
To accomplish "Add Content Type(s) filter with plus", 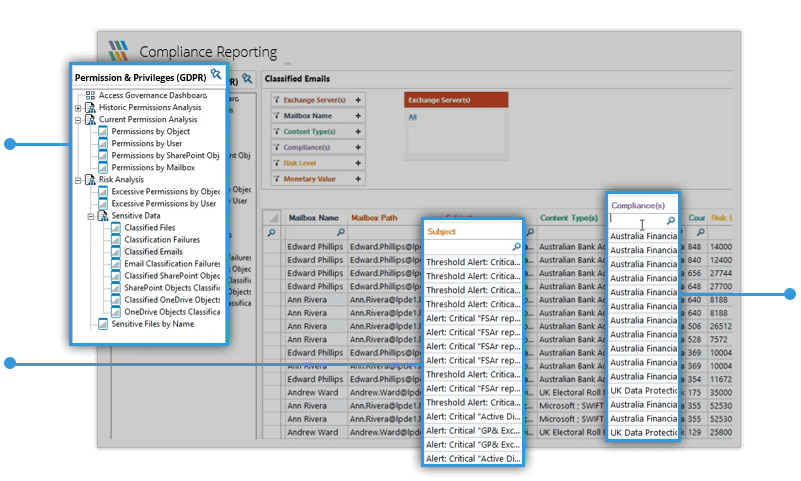I will click(358, 132).
